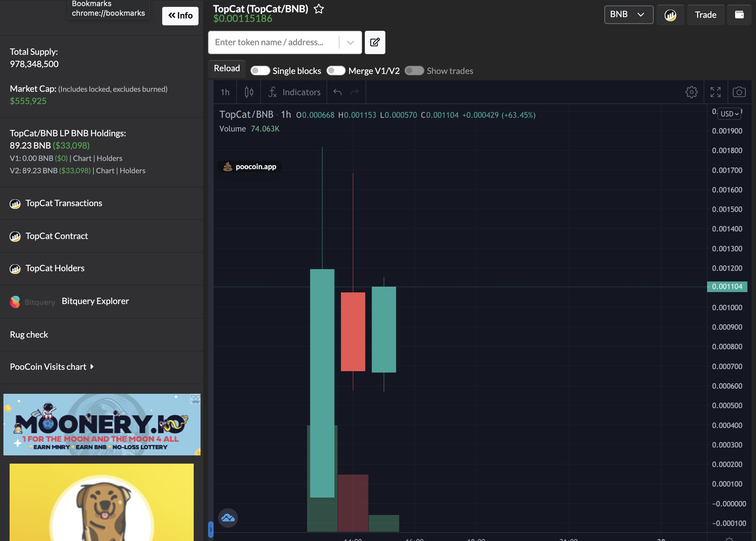
Task: Expand the token search dropdown arrow
Action: (350, 42)
